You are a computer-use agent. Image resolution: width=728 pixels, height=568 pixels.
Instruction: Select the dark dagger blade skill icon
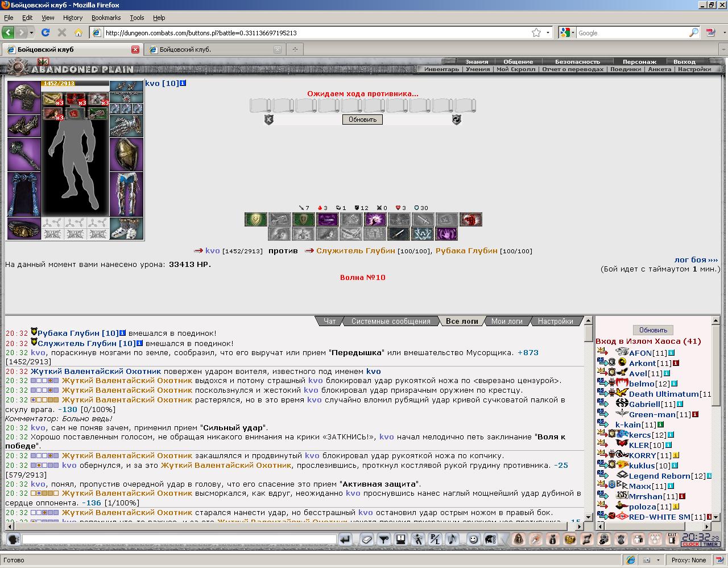click(399, 233)
